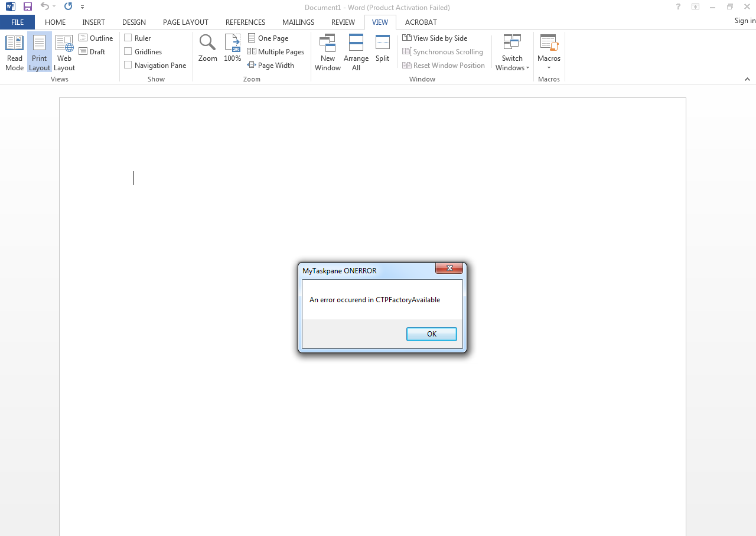Screen dimensions: 756x536
Task: Undo last action in Quick Access Toolbar
Action: pyautogui.click(x=44, y=6)
